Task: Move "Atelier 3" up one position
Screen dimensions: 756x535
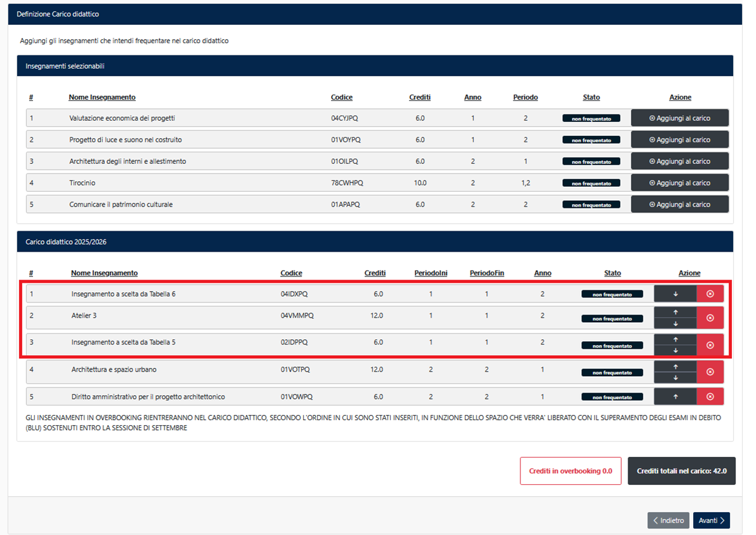Action: pos(675,313)
